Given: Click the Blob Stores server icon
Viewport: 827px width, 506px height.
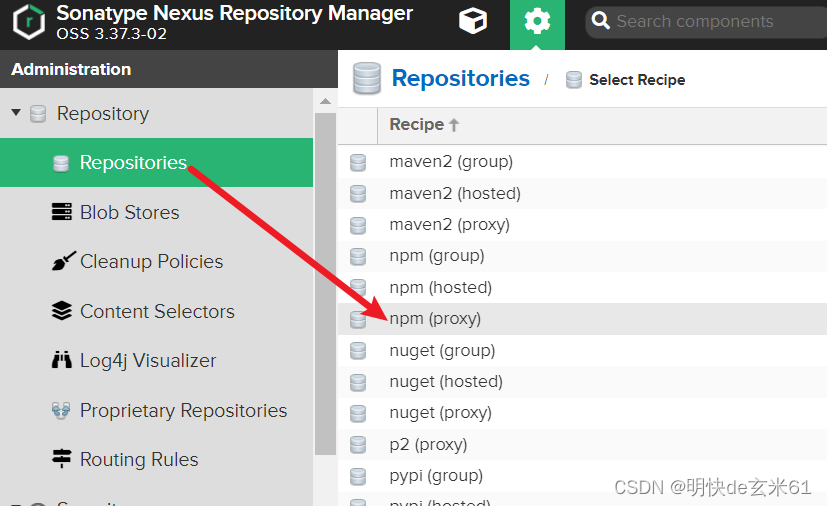Looking at the screenshot, I should 62,212.
